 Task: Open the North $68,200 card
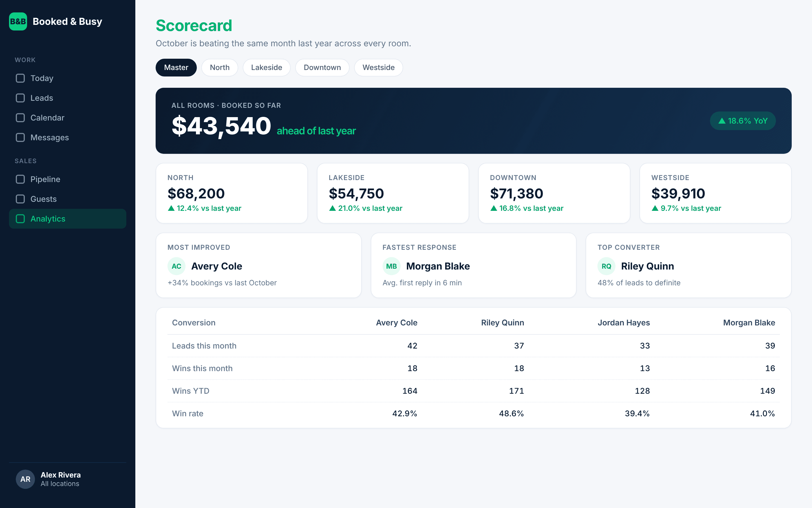pyautogui.click(x=231, y=193)
